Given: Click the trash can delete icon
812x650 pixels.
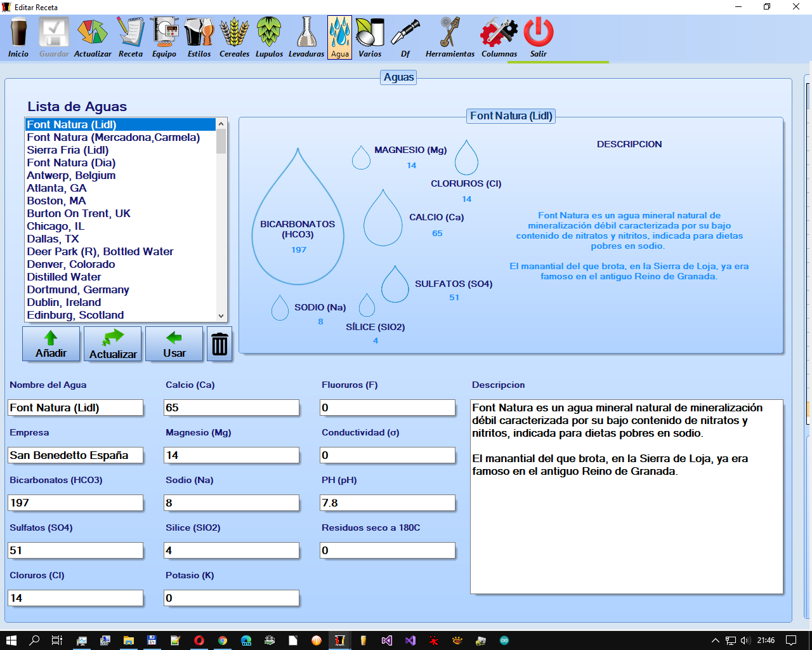Looking at the screenshot, I should [x=219, y=344].
